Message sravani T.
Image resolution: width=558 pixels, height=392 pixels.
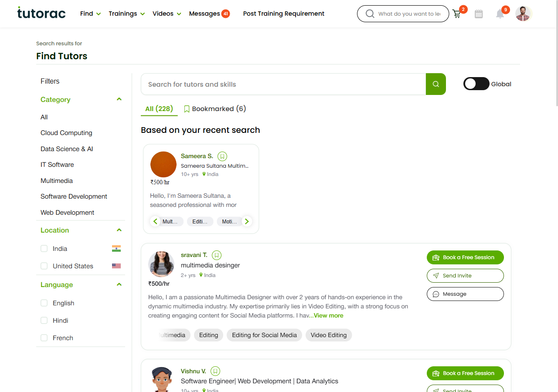click(465, 294)
